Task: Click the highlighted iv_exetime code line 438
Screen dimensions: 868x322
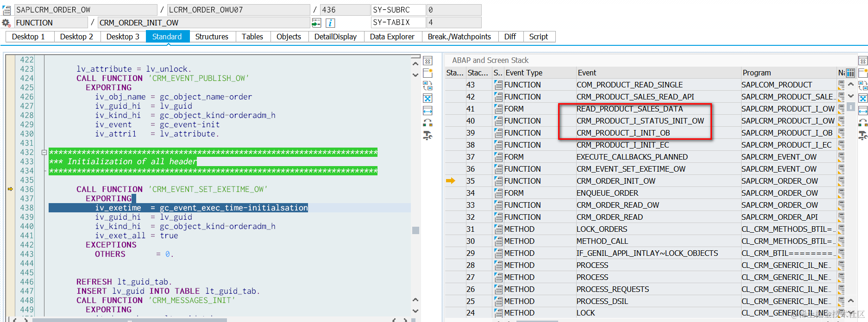Action: (178, 208)
